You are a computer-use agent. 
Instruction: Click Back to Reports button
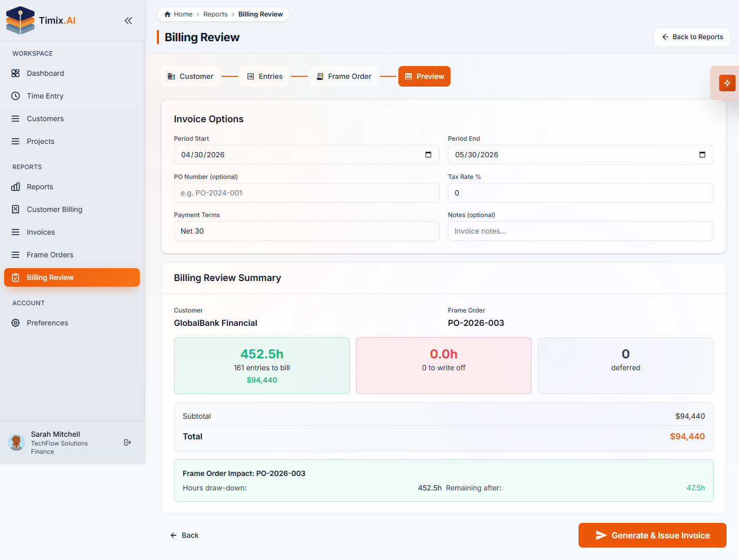click(x=692, y=37)
